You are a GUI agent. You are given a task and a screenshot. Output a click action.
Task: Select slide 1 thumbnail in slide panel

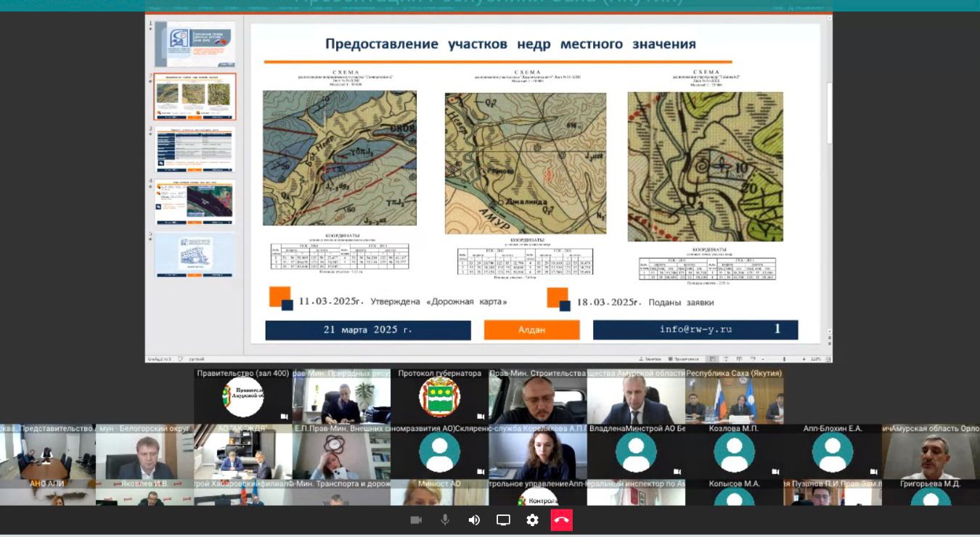pyautogui.click(x=195, y=44)
